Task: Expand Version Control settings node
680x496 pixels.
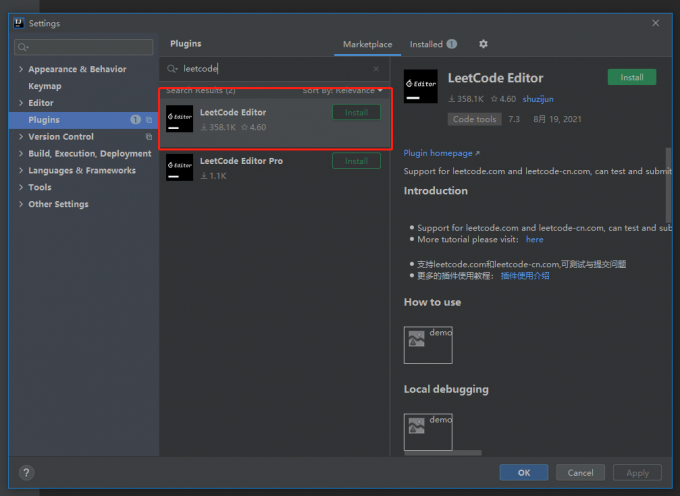Action: click(x=21, y=137)
